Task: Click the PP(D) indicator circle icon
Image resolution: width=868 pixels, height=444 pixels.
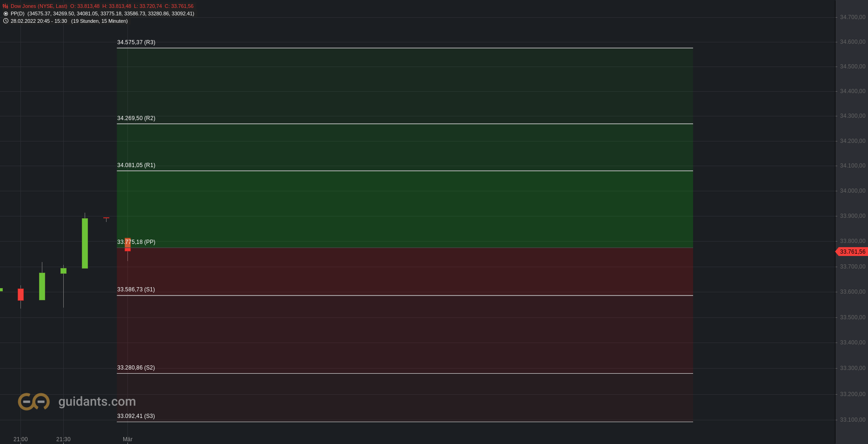Action: [6, 13]
